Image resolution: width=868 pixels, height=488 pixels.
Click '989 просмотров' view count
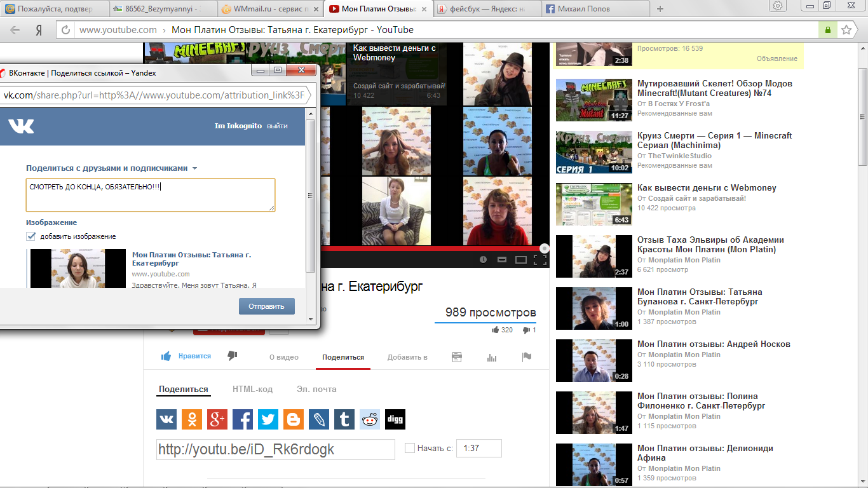[491, 313]
